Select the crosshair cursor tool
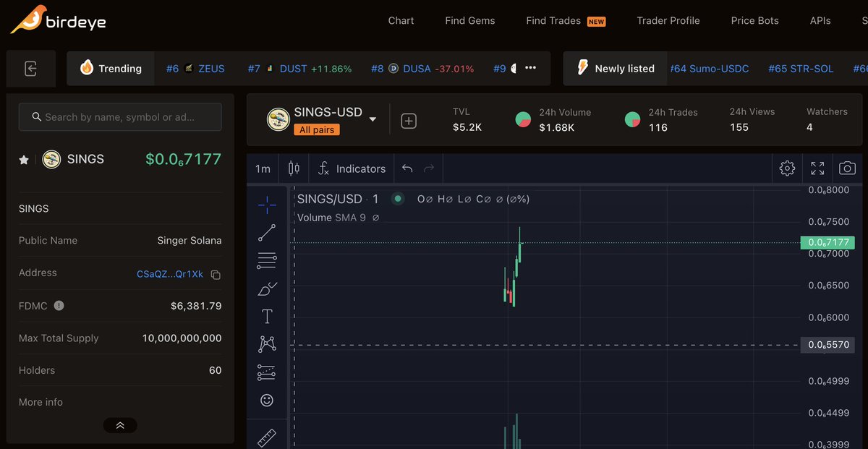Viewport: 868px width, 449px height. (267, 205)
